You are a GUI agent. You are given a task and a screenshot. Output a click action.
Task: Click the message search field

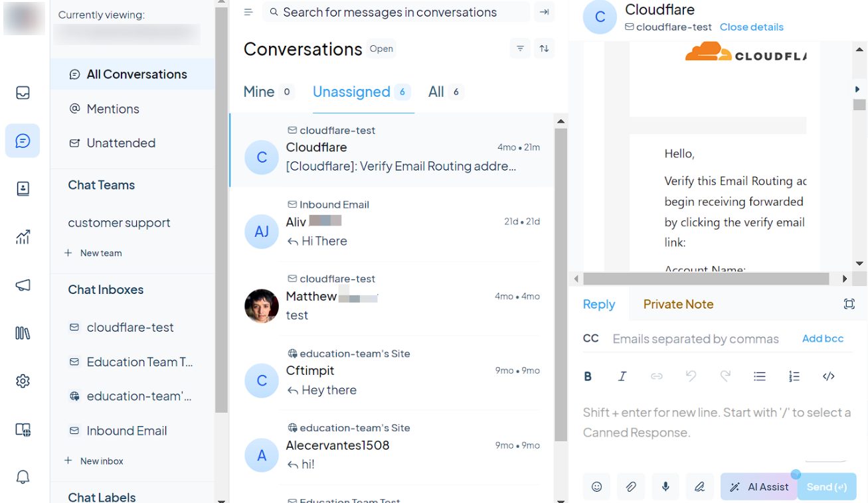coord(396,12)
